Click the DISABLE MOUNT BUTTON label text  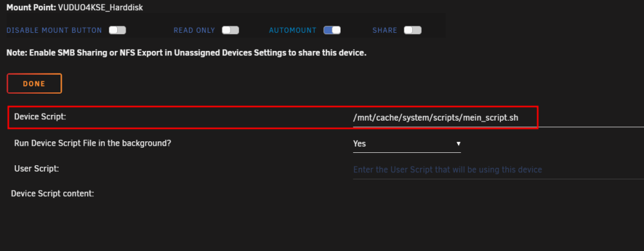[x=54, y=30]
